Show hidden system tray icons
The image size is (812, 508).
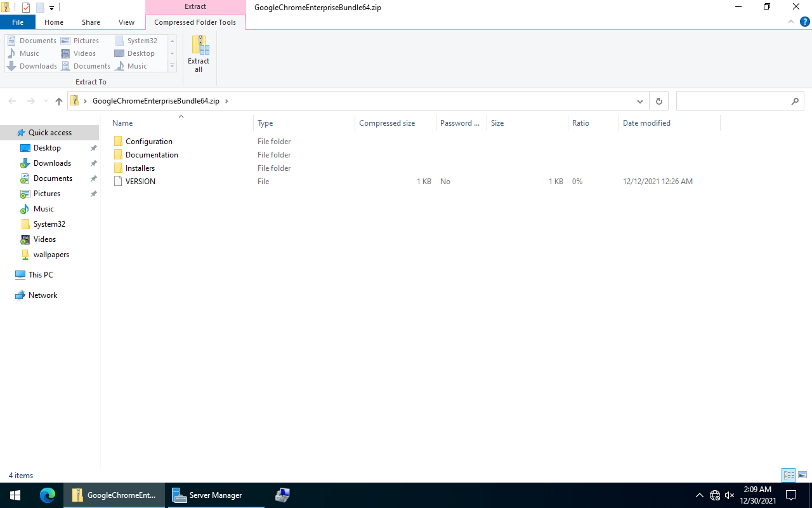coord(700,495)
